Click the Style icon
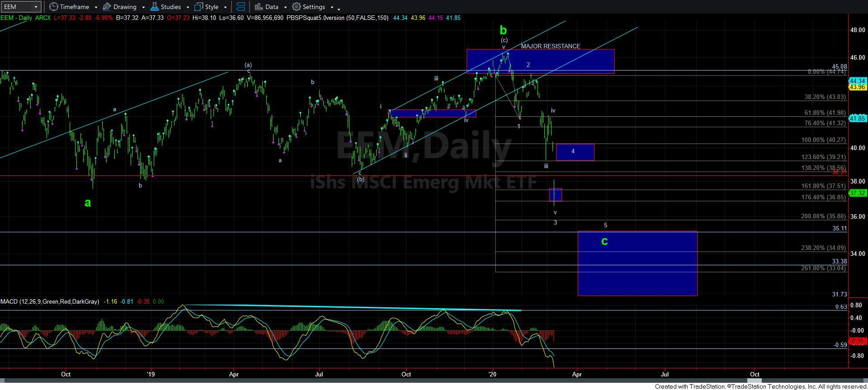 (198, 7)
